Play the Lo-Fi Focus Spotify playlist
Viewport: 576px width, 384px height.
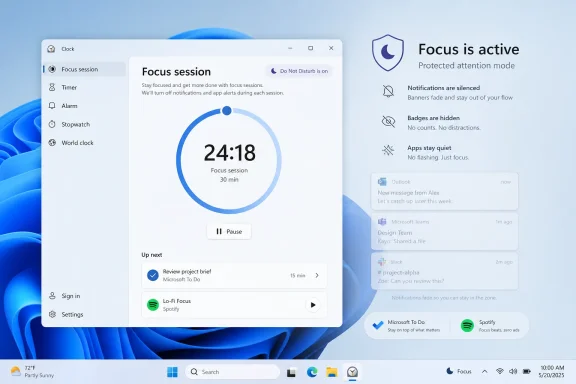click(313, 305)
